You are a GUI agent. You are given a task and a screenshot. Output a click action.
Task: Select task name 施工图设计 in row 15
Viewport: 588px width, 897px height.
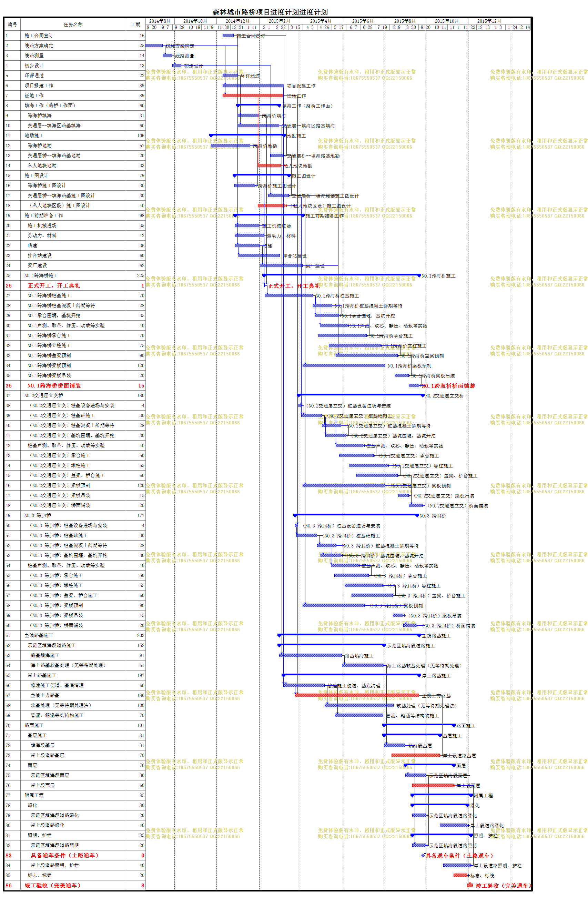click(36, 175)
